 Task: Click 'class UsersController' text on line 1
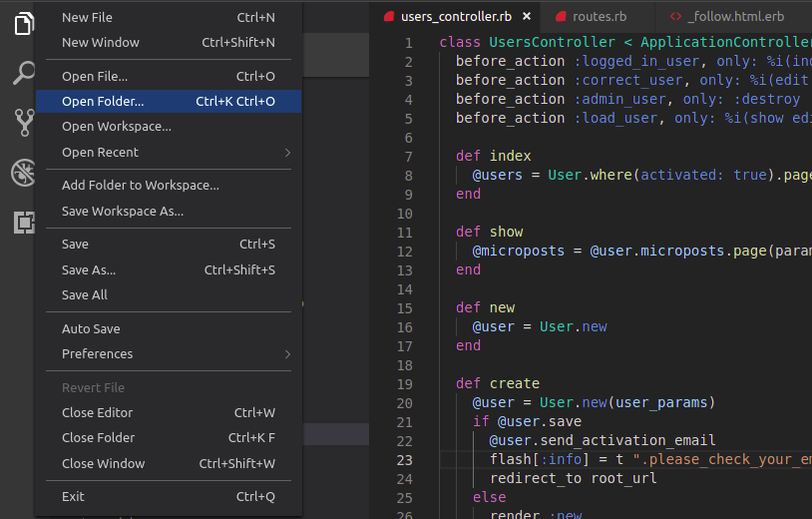527,42
